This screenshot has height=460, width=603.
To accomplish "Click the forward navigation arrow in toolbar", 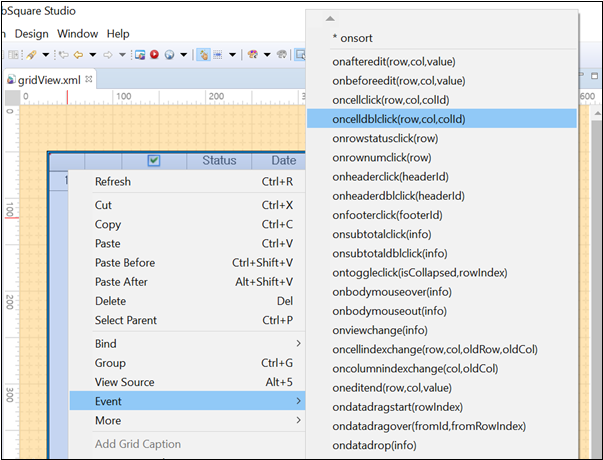I will coord(108,54).
